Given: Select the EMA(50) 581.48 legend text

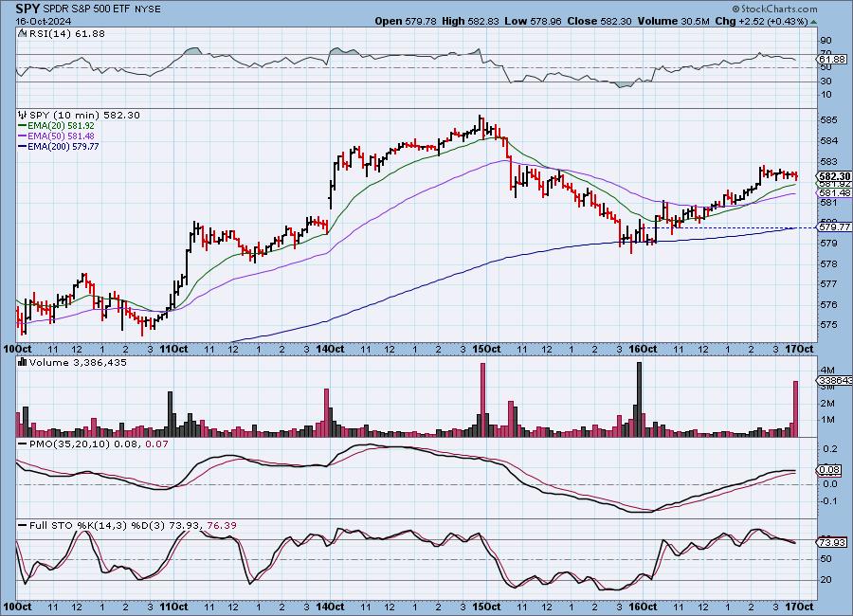Looking at the screenshot, I should click(61, 136).
